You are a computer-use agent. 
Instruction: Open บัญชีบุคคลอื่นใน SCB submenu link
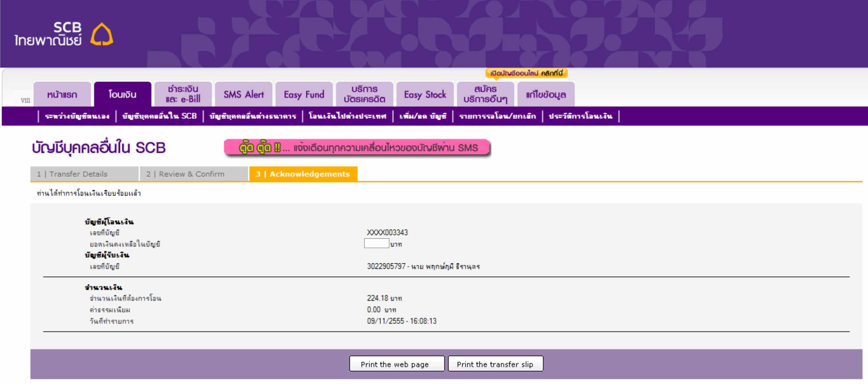click(159, 116)
